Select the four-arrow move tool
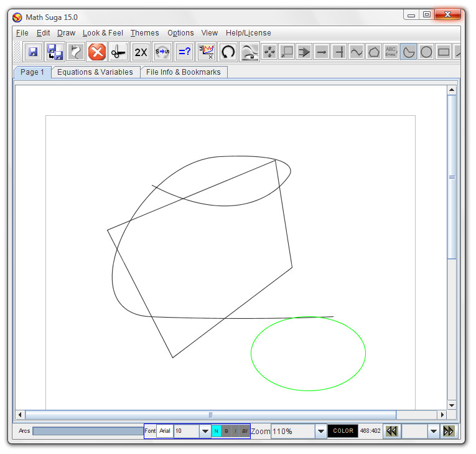 [269, 52]
